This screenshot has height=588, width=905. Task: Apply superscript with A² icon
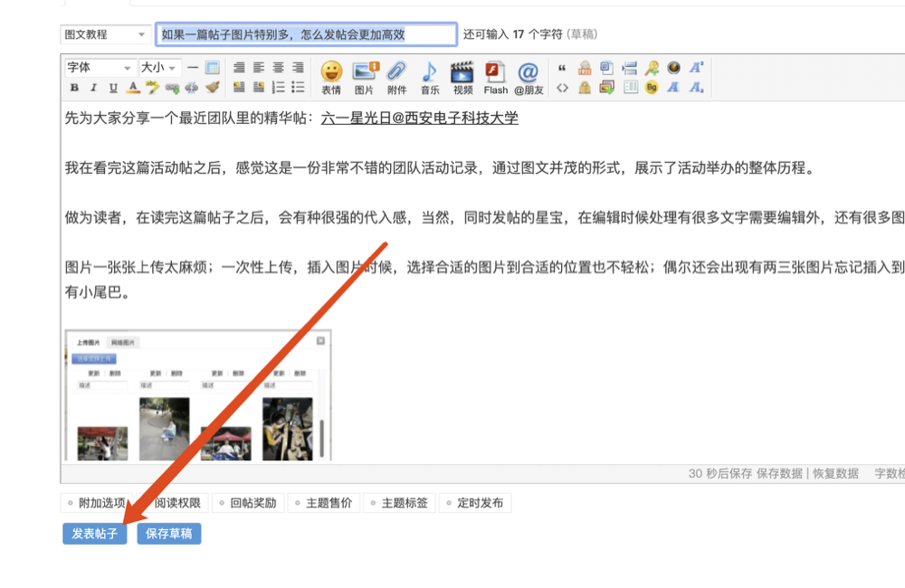(x=696, y=68)
